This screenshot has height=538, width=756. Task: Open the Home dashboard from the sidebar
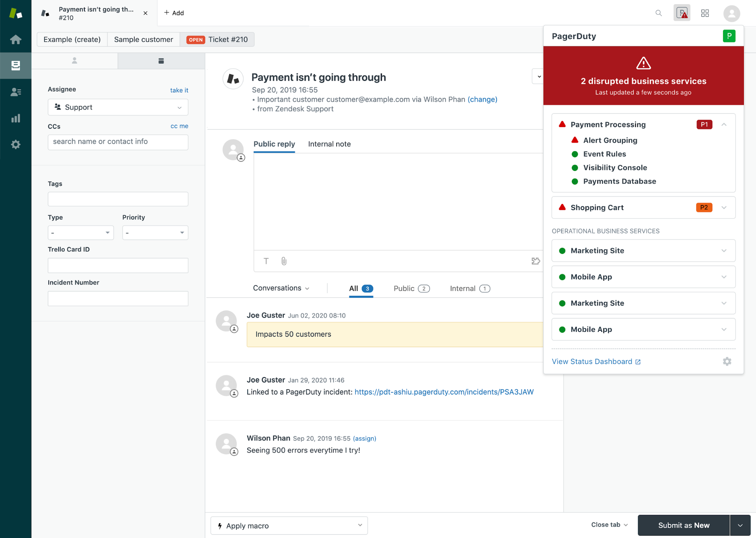tap(16, 39)
